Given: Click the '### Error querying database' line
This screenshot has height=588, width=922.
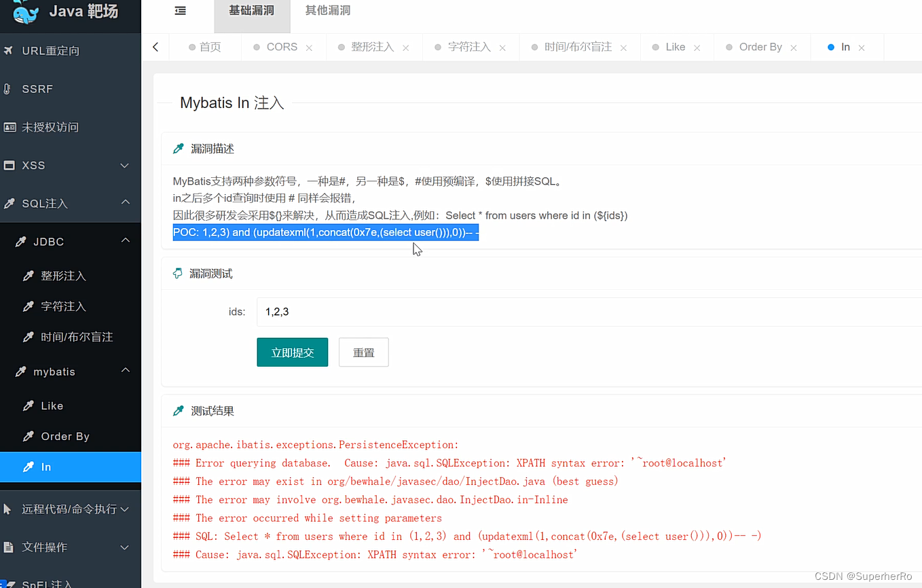Looking at the screenshot, I should (x=449, y=463).
